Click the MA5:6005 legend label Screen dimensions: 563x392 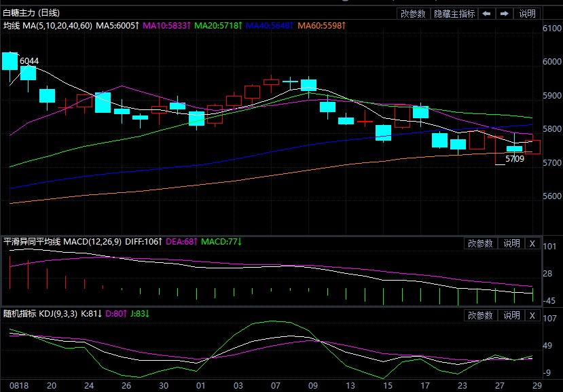(x=117, y=26)
